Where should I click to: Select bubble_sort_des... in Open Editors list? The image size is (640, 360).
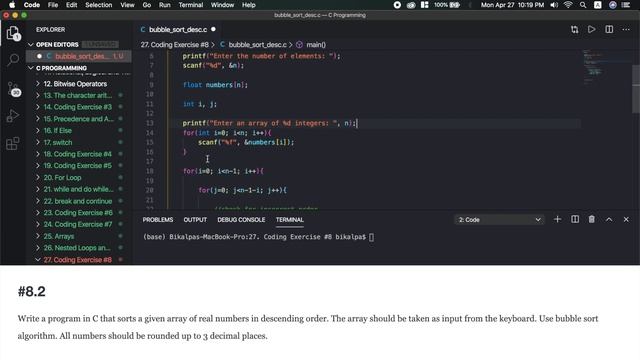tap(79, 56)
